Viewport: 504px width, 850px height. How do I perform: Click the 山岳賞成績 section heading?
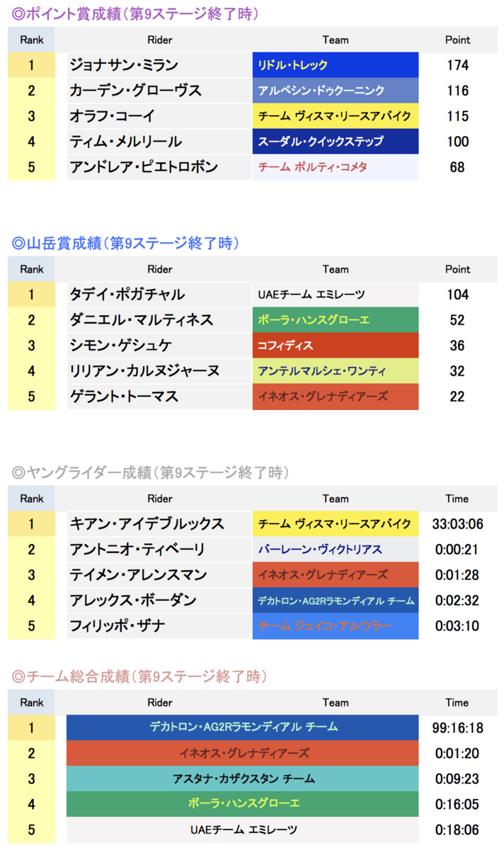point(126,243)
